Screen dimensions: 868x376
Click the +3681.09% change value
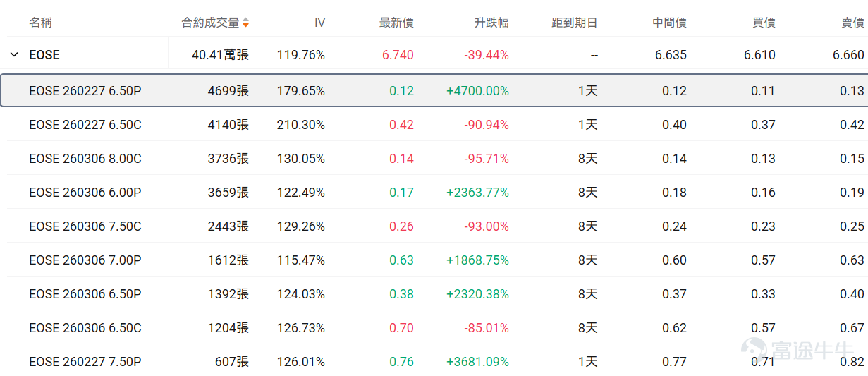tap(477, 362)
